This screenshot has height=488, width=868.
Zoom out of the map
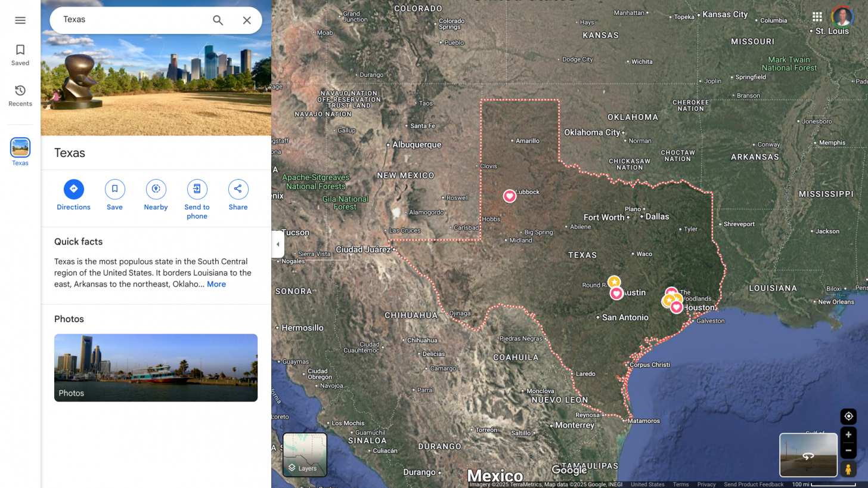pos(848,450)
